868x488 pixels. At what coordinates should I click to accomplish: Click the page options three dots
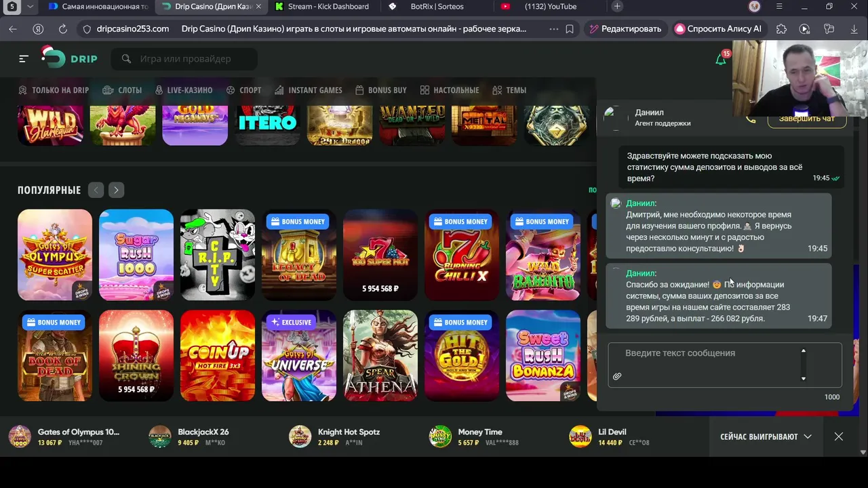coord(554,29)
